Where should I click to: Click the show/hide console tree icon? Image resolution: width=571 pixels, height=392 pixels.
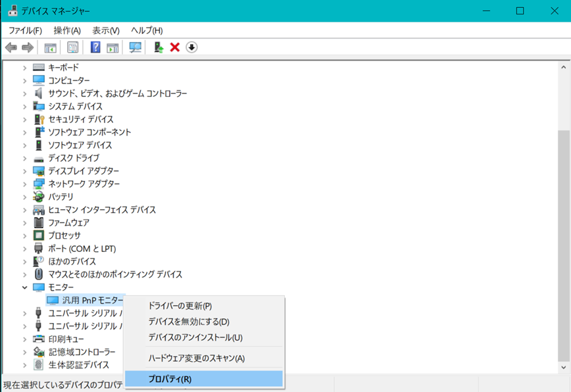pos(50,47)
